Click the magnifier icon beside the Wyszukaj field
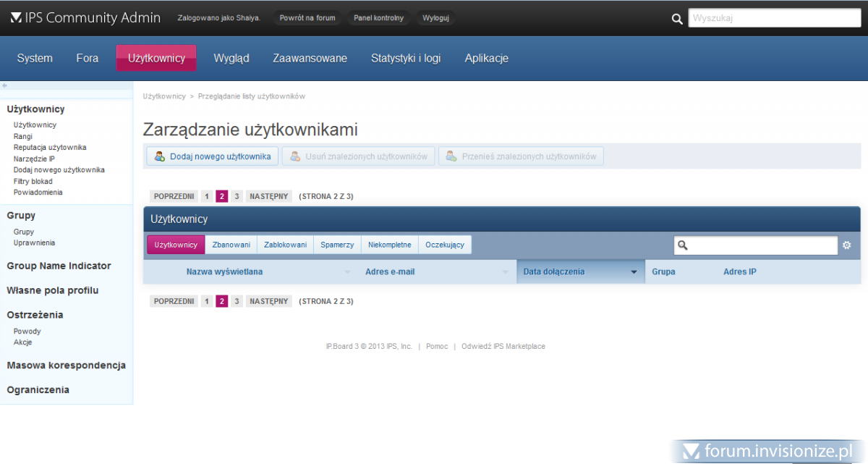 click(x=677, y=19)
